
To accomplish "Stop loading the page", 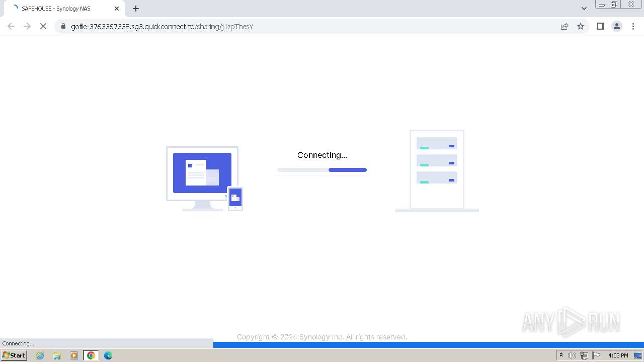I will coord(43,26).
